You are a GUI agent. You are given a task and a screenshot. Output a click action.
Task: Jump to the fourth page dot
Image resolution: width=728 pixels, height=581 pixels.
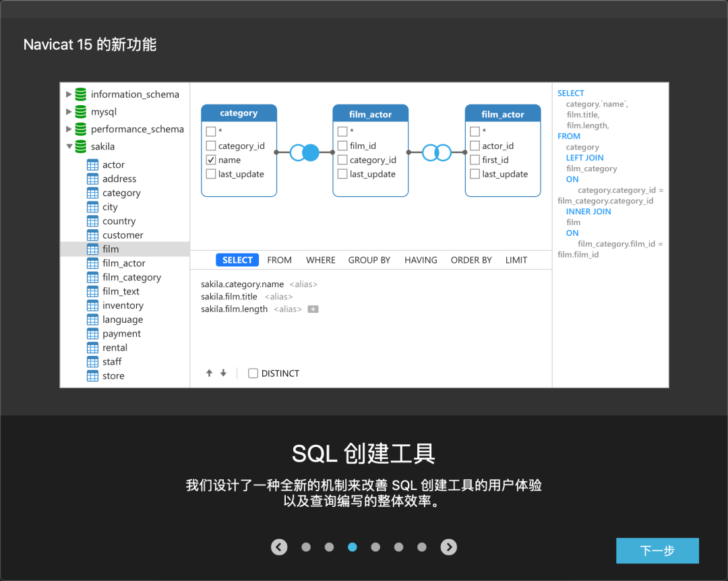[375, 547]
